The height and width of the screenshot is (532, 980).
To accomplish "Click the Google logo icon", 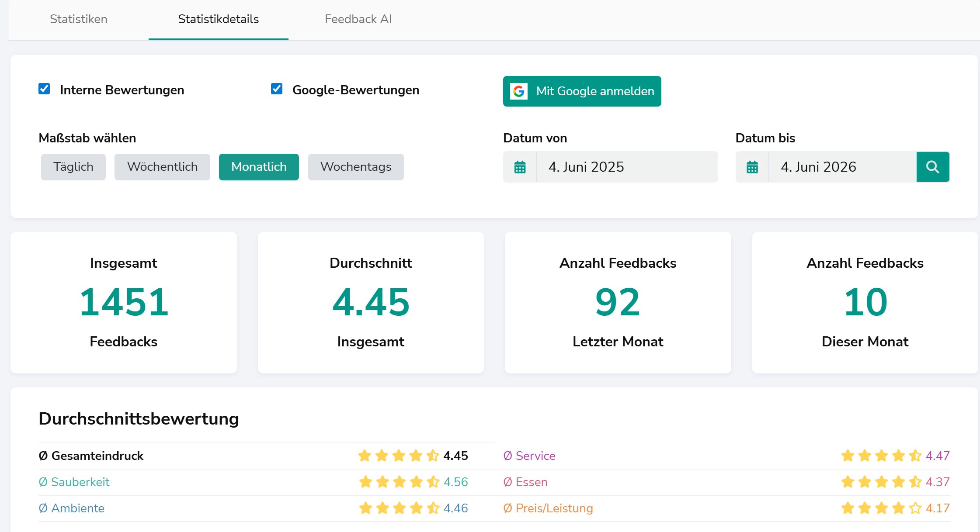I will pos(519,91).
